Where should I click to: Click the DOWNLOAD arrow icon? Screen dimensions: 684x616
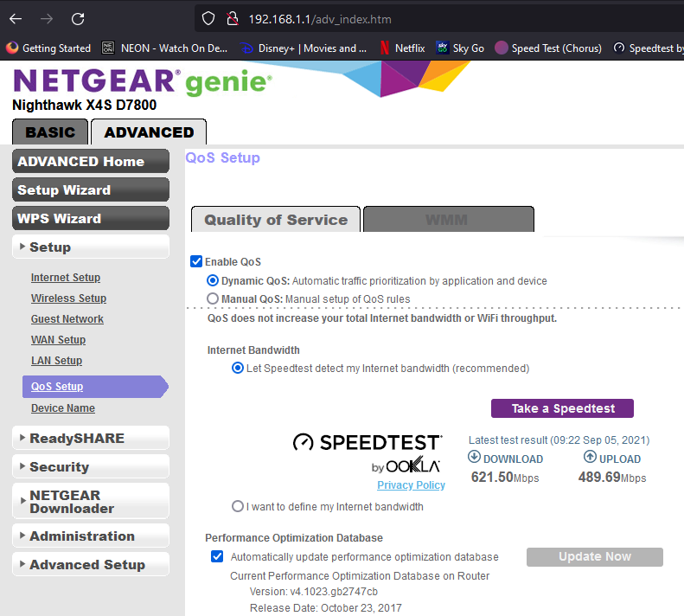tap(474, 457)
